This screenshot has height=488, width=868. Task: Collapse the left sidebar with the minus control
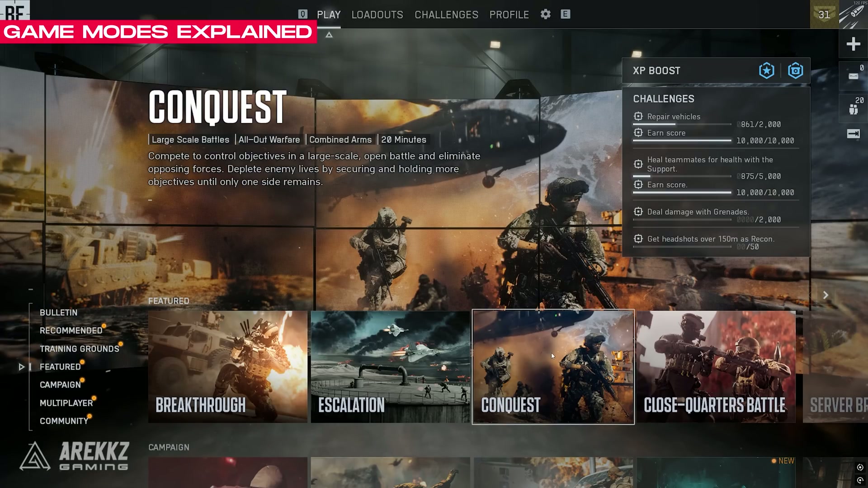[31, 289]
